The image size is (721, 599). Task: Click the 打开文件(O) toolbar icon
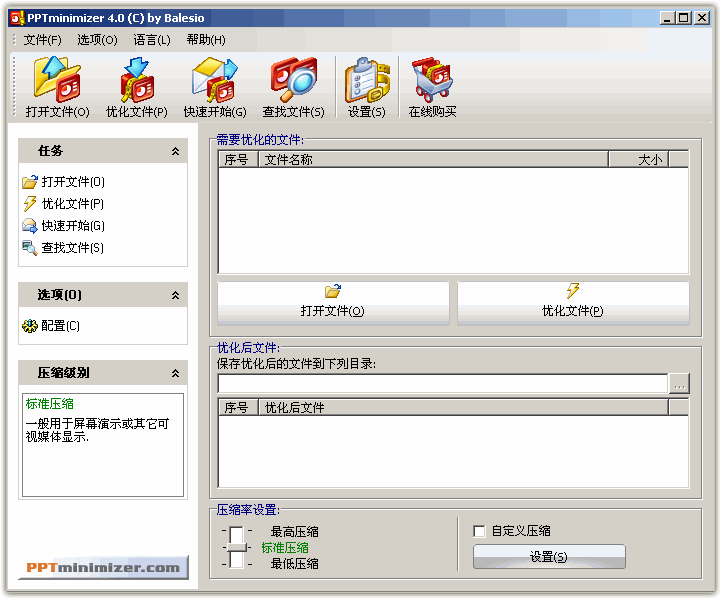tap(57, 86)
